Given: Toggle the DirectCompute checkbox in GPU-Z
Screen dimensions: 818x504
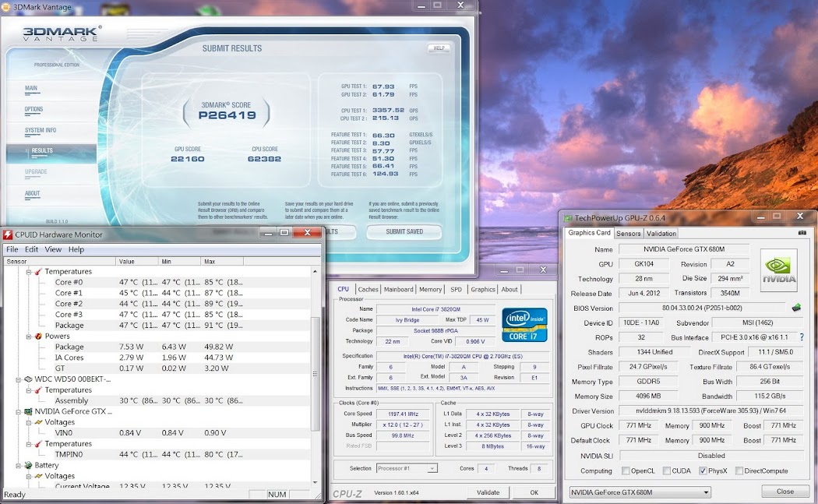Looking at the screenshot, I should pos(739,471).
